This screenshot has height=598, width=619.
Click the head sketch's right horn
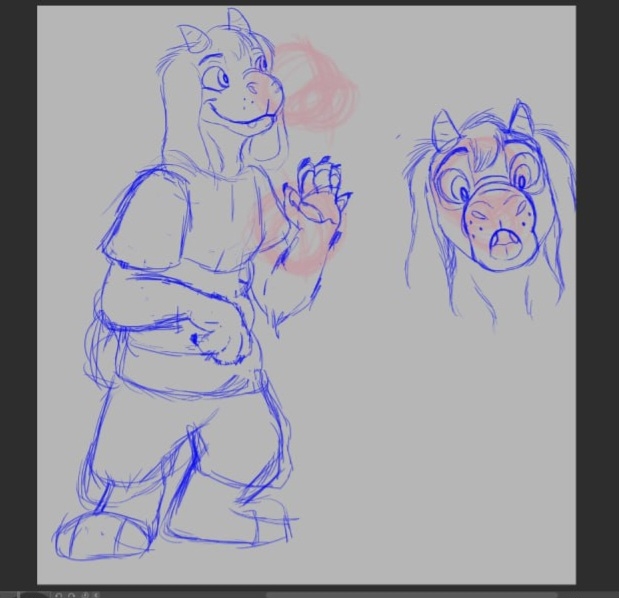(522, 117)
